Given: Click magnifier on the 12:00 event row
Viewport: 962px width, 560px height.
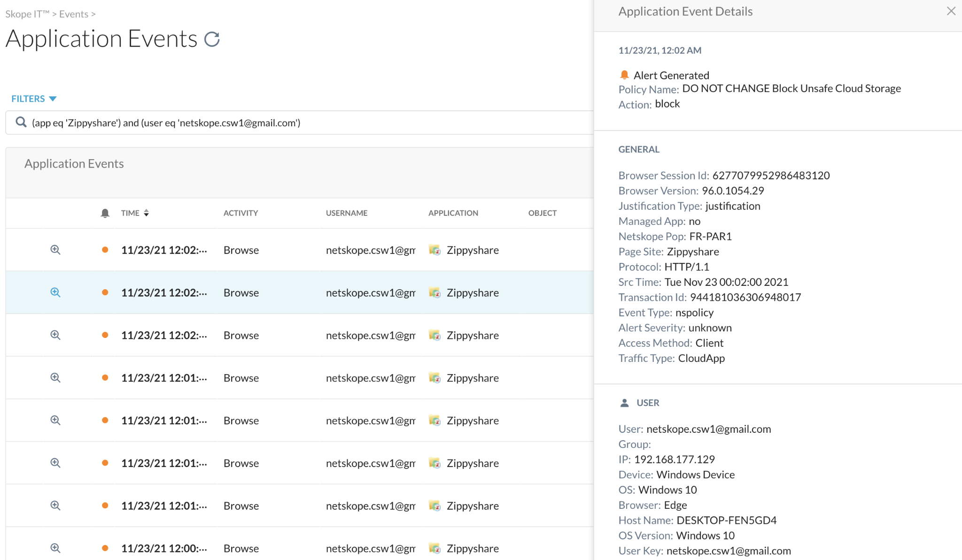Looking at the screenshot, I should click(55, 548).
